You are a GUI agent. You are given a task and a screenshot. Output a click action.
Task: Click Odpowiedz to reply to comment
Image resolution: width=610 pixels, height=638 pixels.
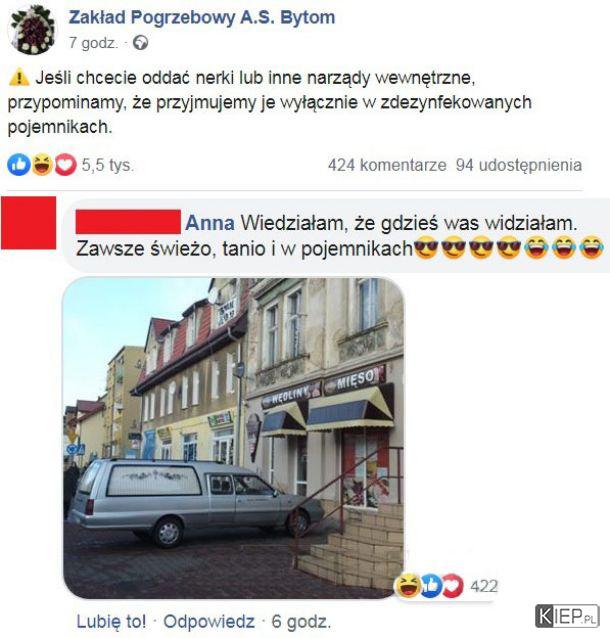tap(209, 621)
